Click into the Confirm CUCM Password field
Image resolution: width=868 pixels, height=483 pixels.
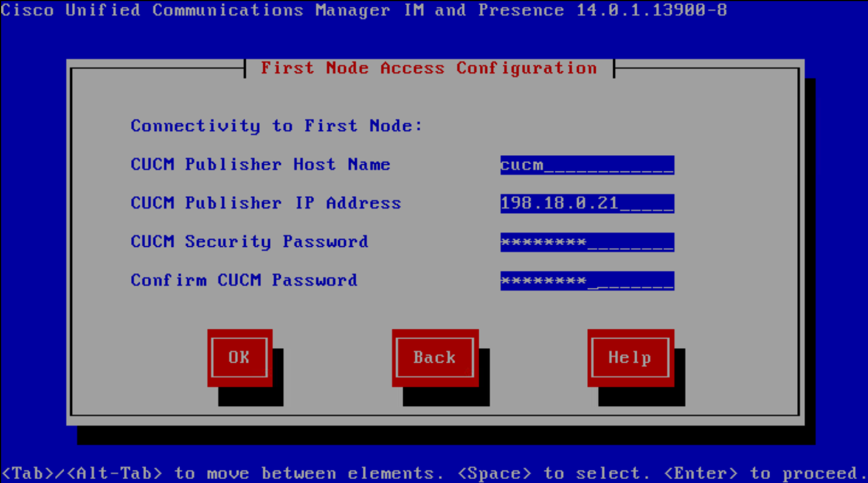click(587, 281)
